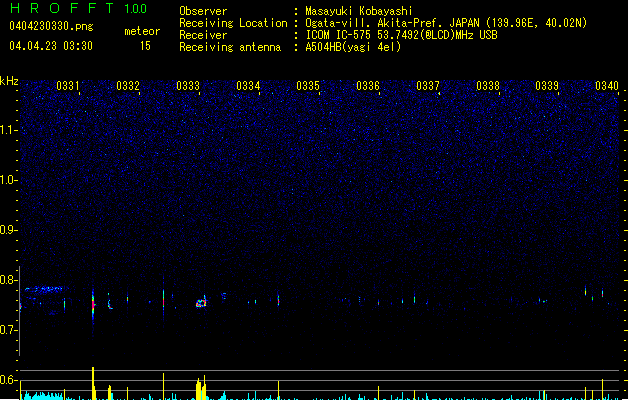Click time marker 0334
Viewport: 629px width, 400px height.
(x=248, y=86)
